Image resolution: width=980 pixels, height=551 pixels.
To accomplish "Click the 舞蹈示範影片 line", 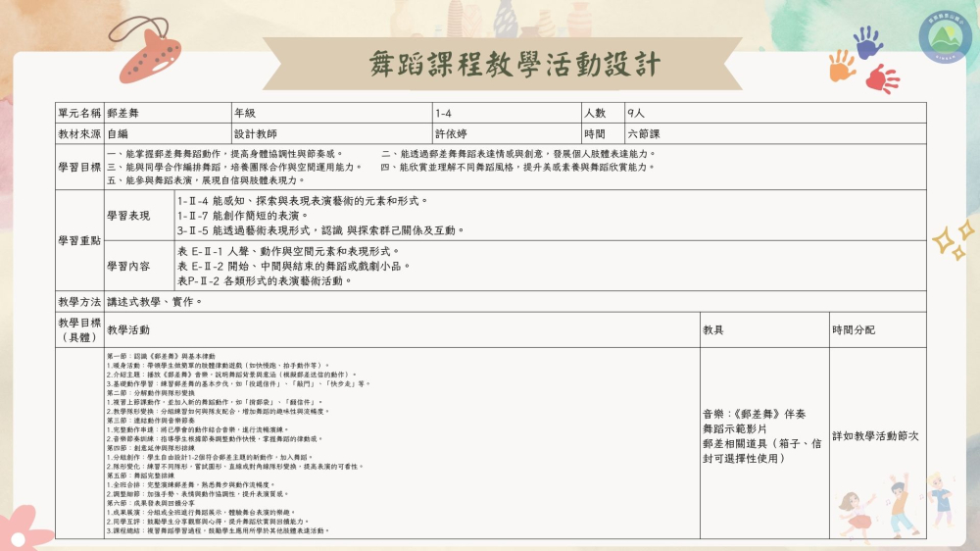I will pyautogui.click(x=734, y=429).
